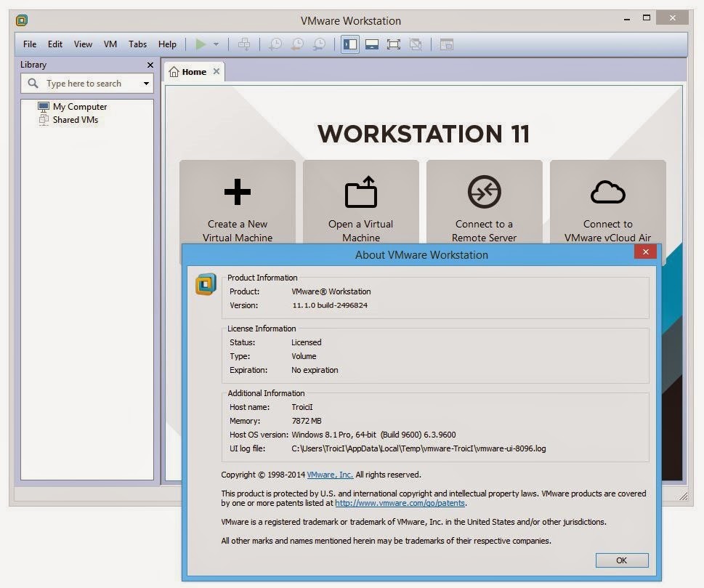Click the 'No expiration' license value
The image size is (704, 588).
click(315, 370)
